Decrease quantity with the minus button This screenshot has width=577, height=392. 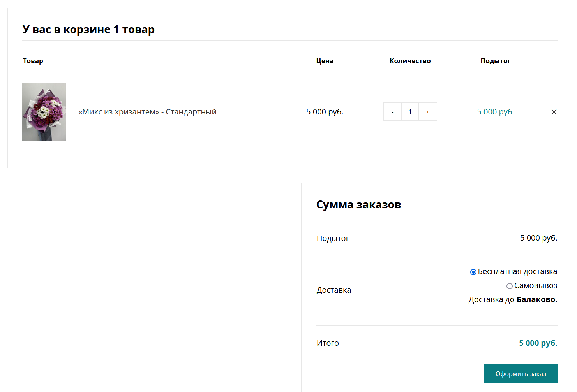tap(392, 112)
